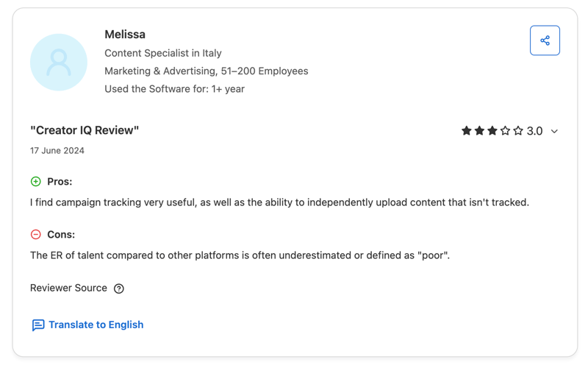Click the Cons: heading
Viewport: 588px width, 365px height.
pos(61,235)
